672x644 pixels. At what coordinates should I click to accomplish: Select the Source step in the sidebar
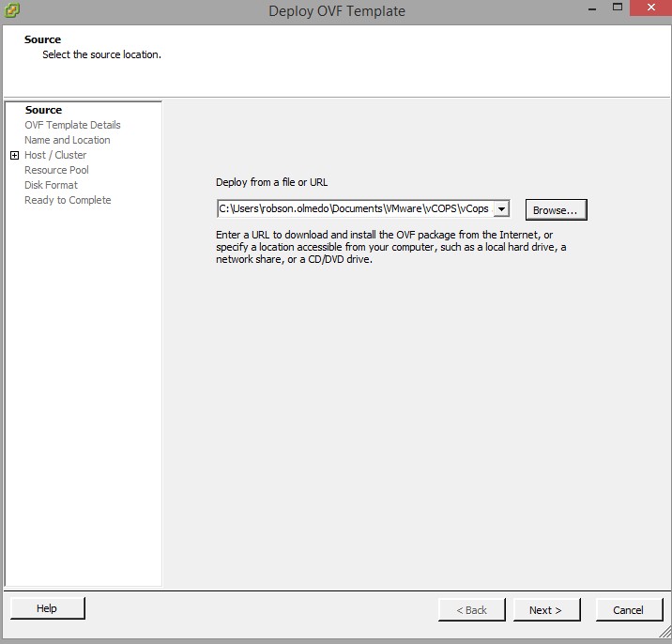point(43,110)
